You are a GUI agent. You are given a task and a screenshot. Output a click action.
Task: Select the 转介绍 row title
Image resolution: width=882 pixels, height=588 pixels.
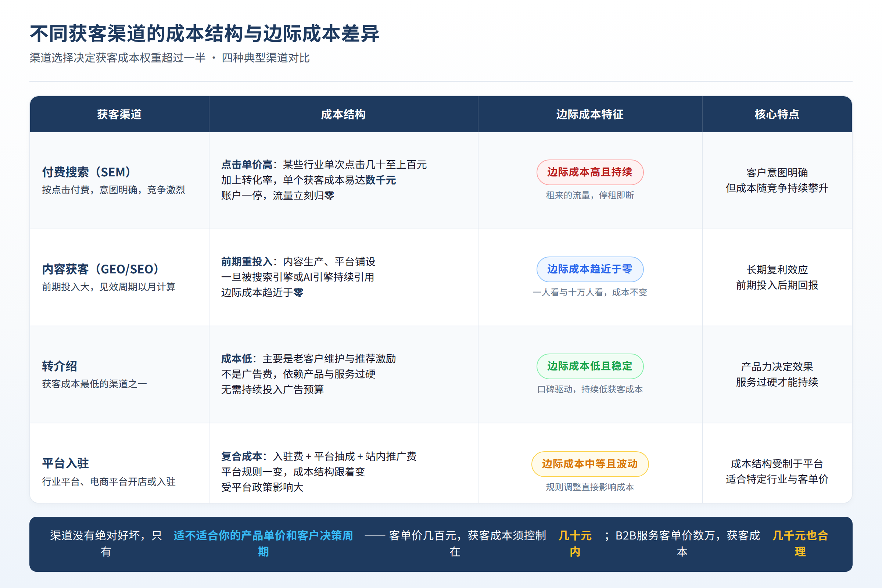coord(60,366)
